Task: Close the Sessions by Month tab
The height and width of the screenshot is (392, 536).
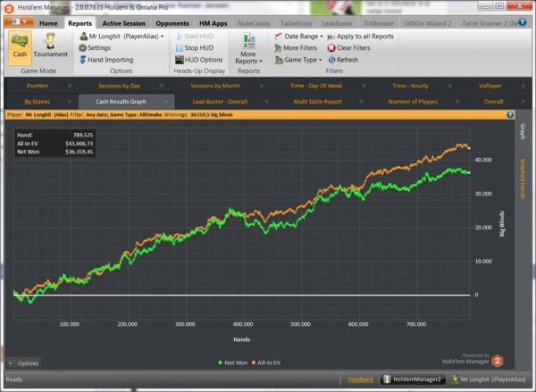Action: (x=262, y=86)
